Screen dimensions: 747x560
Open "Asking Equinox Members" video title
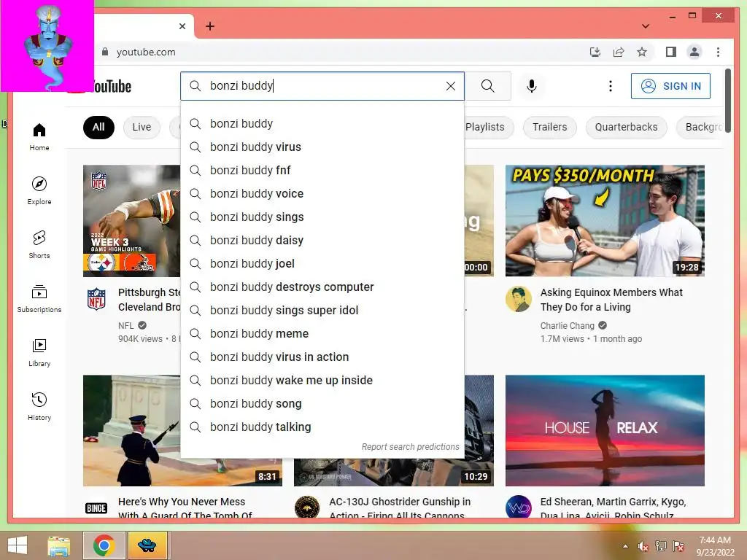pyautogui.click(x=611, y=300)
